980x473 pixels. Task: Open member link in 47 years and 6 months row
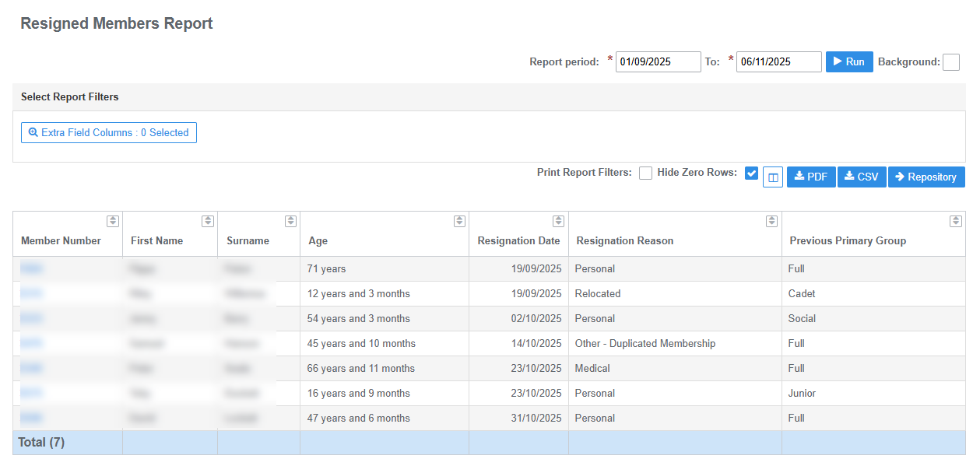click(x=32, y=418)
